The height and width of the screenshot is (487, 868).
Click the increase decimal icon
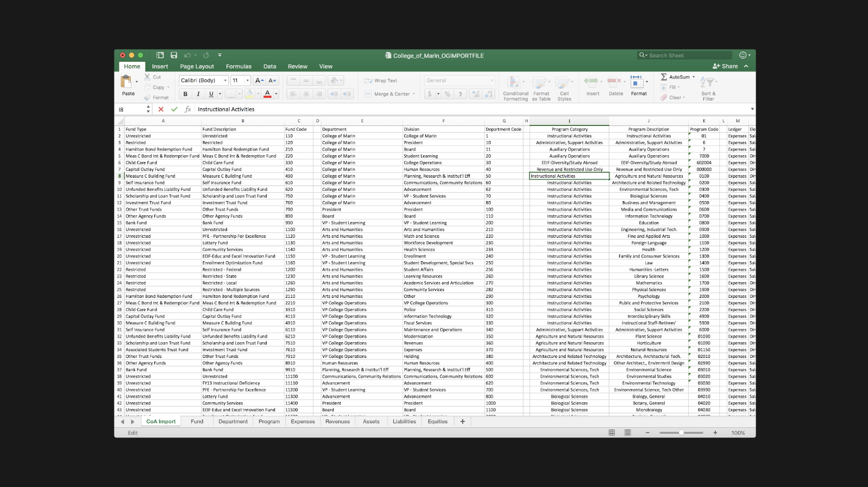pyautogui.click(x=475, y=94)
